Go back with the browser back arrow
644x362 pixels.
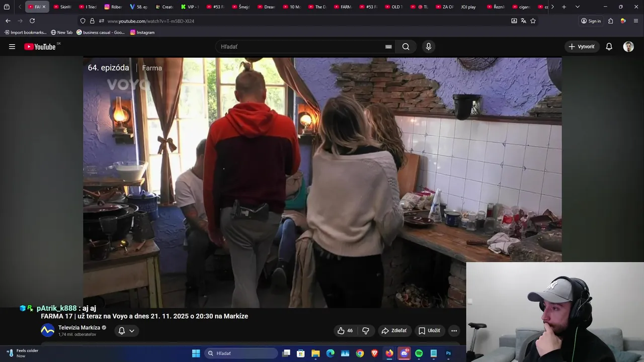pyautogui.click(x=8, y=21)
